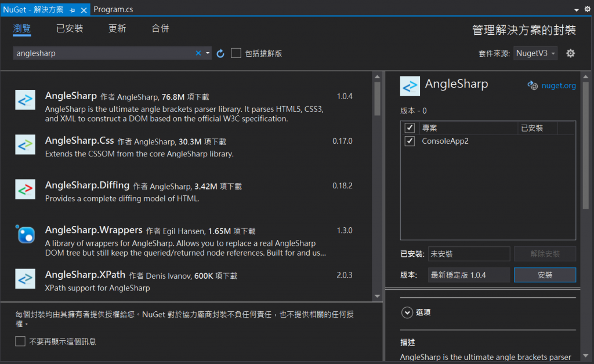The width and height of the screenshot is (594, 364).
Task: Open the version dropdown showing 1.0.4
Action: click(x=469, y=275)
